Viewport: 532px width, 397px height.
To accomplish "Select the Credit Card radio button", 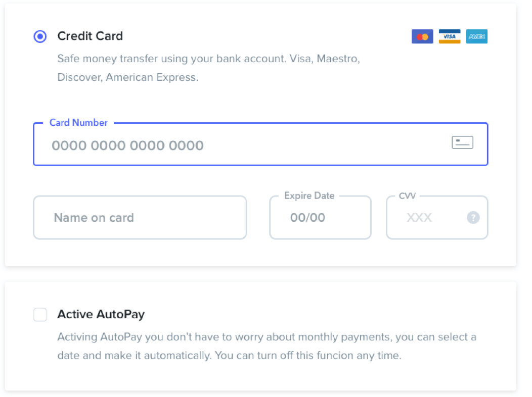I will [x=40, y=36].
